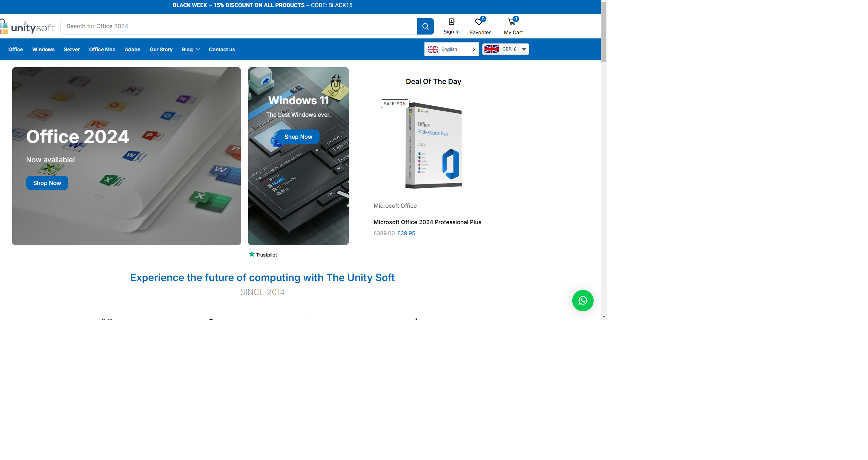The height and width of the screenshot is (460, 868).
Task: Click the Trustpilot star logo
Action: (252, 254)
